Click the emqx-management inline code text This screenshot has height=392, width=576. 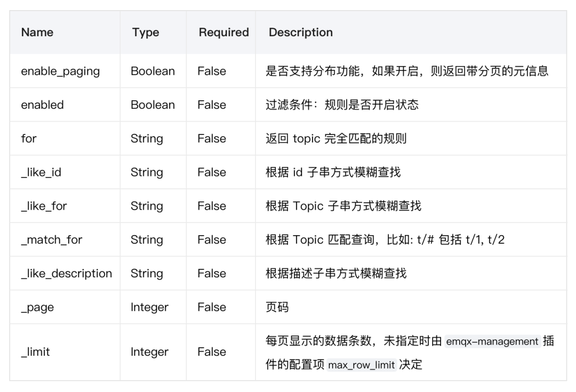click(x=492, y=342)
